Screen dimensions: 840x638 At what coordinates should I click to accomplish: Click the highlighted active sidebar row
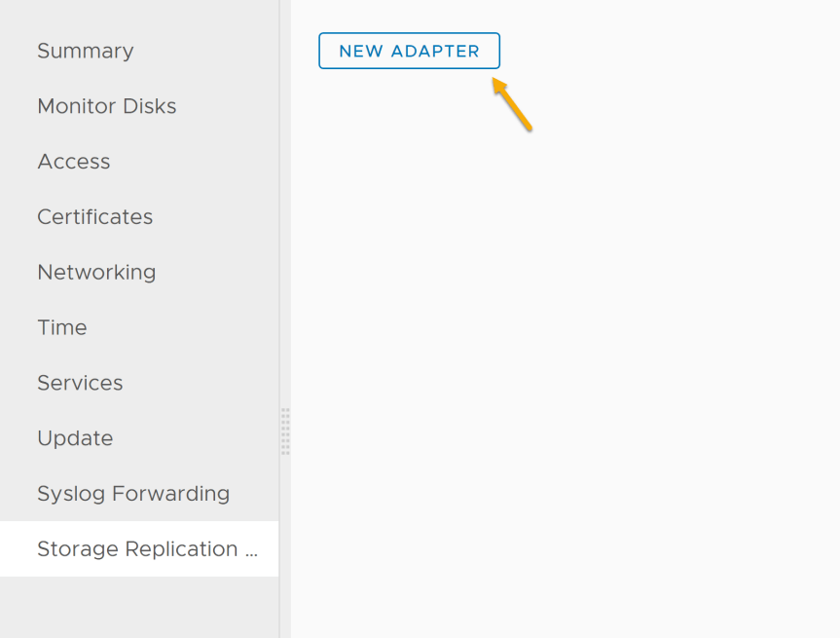(139, 549)
